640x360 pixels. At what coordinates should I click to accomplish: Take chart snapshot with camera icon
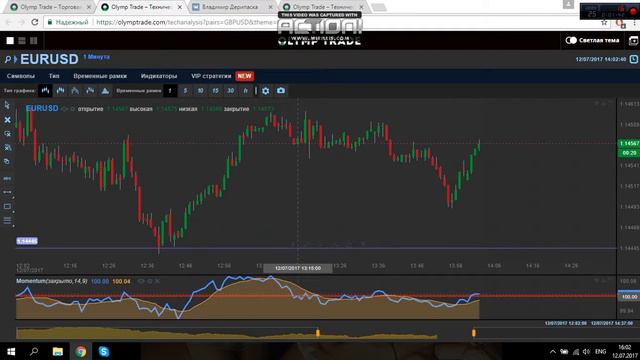281,91
